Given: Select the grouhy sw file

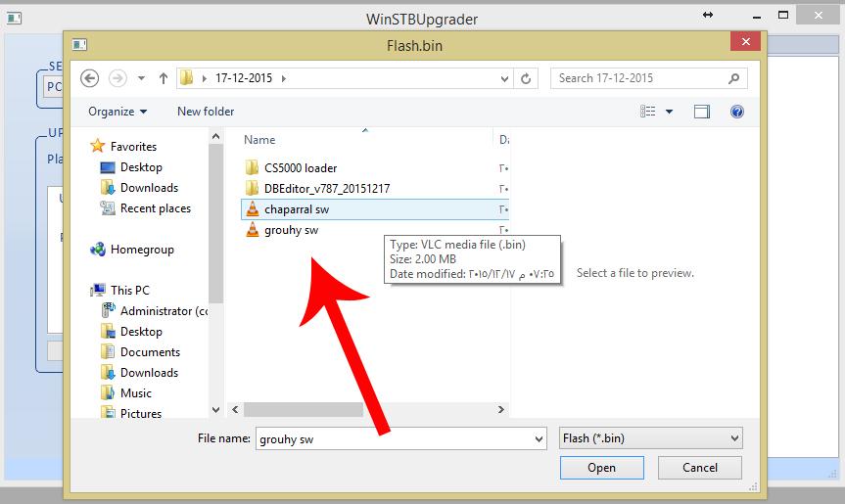Looking at the screenshot, I should coord(291,230).
